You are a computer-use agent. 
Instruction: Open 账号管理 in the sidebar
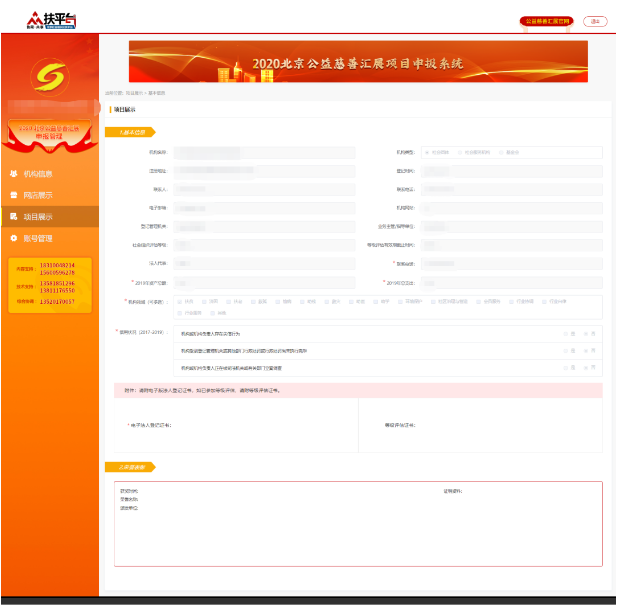(50, 238)
